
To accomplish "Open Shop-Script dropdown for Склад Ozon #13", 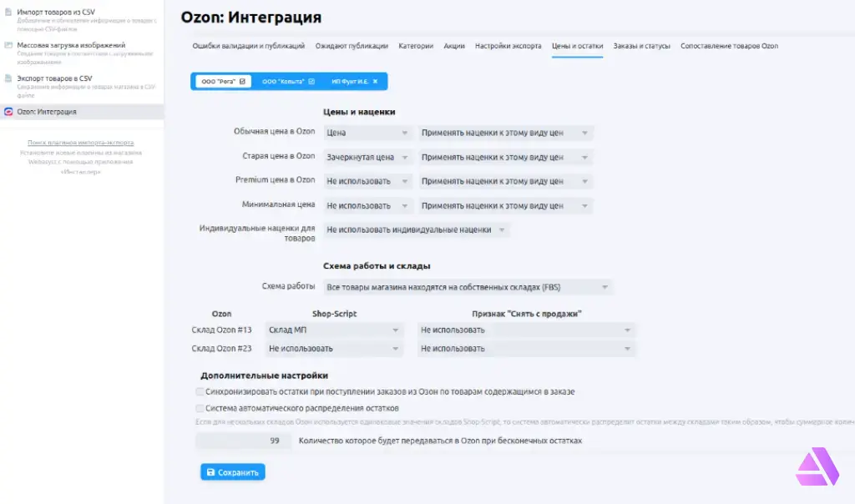I will pos(333,330).
